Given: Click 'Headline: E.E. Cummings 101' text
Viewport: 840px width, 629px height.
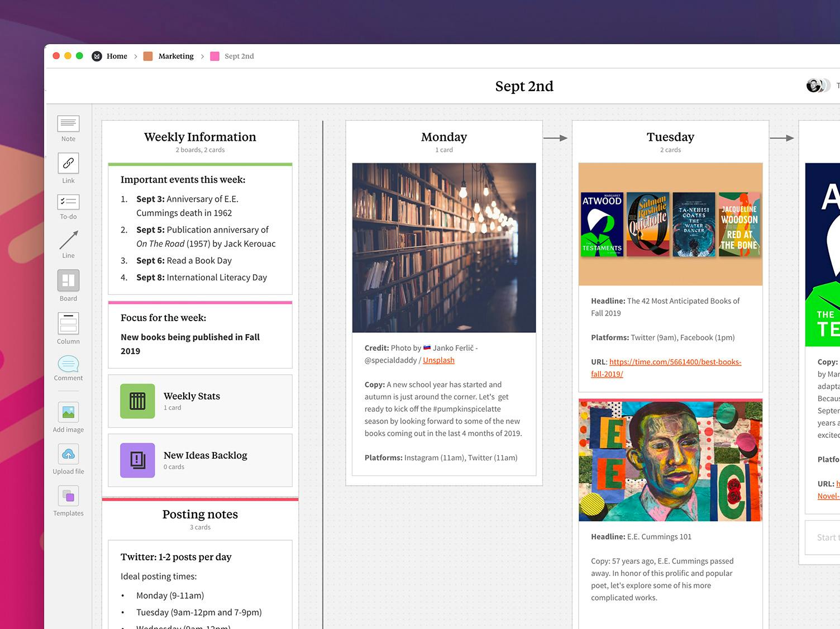Looking at the screenshot, I should 641,536.
